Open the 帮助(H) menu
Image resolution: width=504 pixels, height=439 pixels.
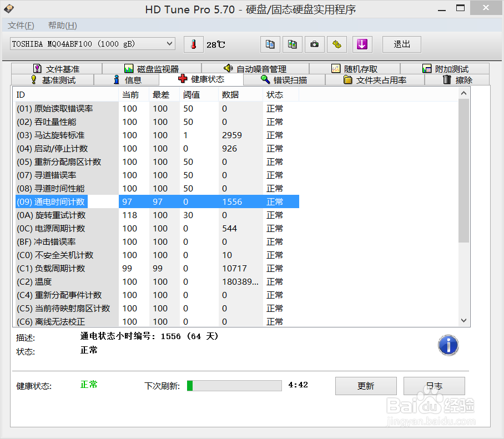(63, 26)
